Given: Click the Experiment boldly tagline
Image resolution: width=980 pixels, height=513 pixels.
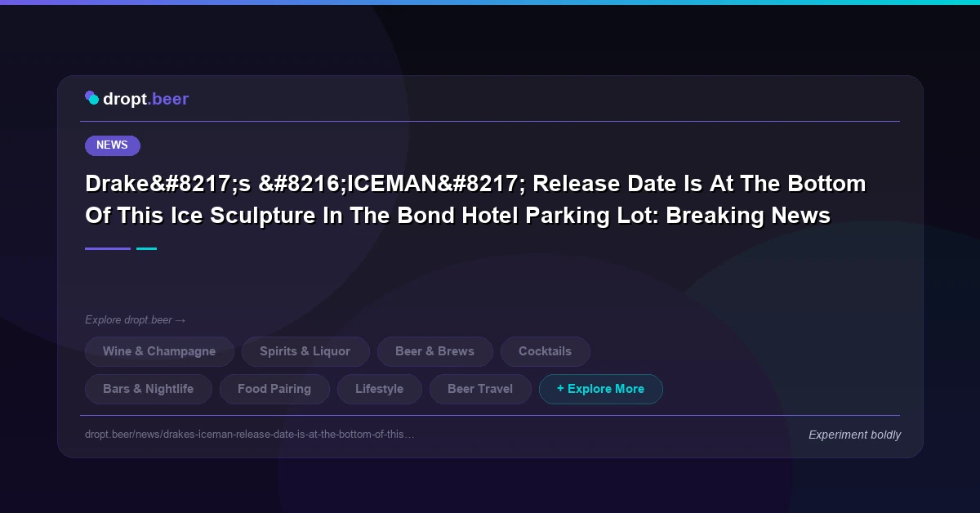Looking at the screenshot, I should [x=854, y=435].
